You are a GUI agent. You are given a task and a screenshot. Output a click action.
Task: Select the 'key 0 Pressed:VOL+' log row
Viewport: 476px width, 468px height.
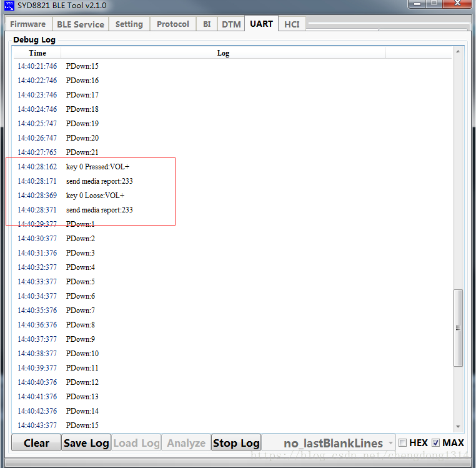tap(232, 166)
